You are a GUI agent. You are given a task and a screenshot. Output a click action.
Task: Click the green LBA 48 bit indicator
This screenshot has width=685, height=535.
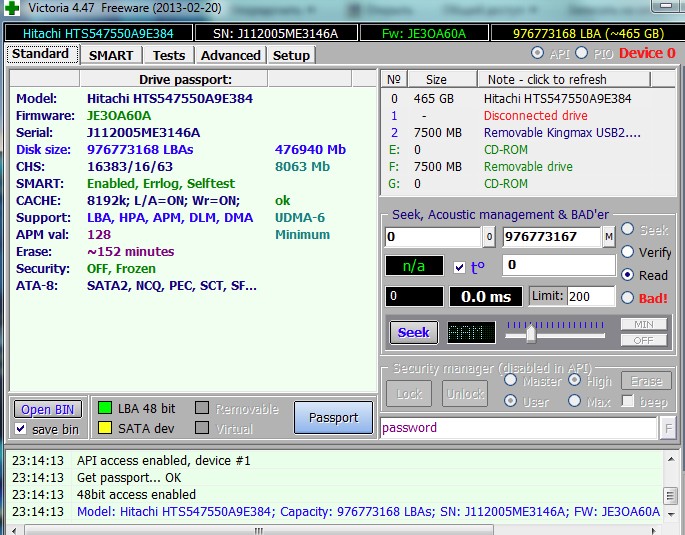(x=104, y=408)
